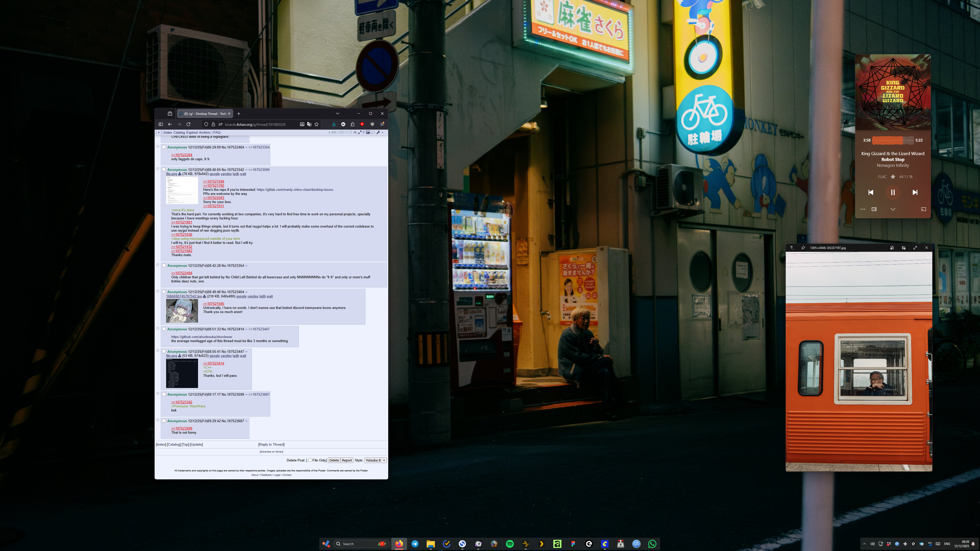Open 4chan X settings wrench icon
This screenshot has width=980, height=551.
378,133
